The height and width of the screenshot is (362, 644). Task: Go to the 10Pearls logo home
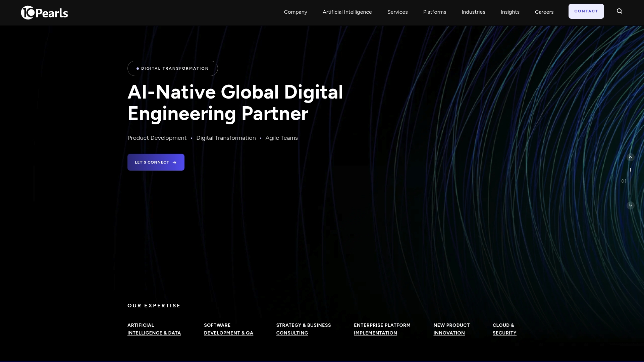44,13
